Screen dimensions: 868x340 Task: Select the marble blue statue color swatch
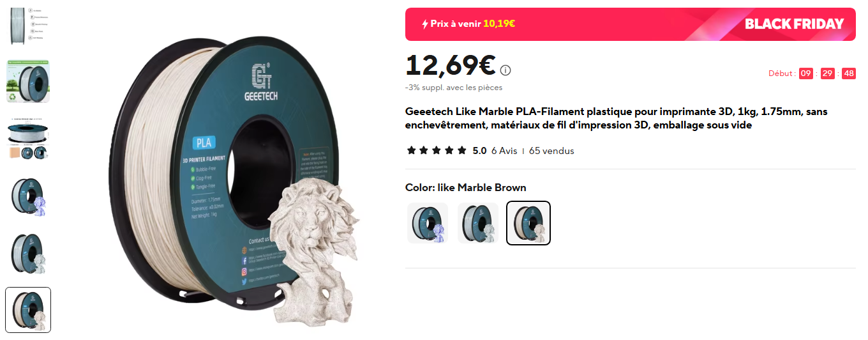click(428, 223)
